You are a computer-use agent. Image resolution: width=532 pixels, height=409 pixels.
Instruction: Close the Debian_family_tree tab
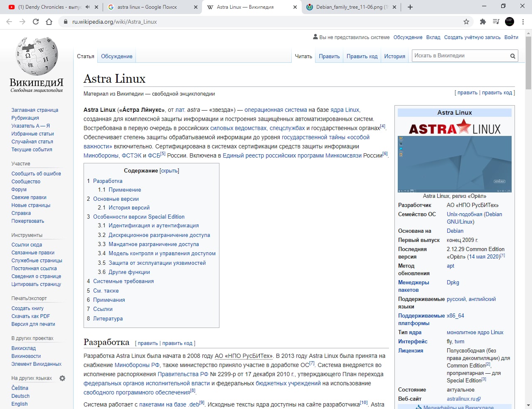394,7
